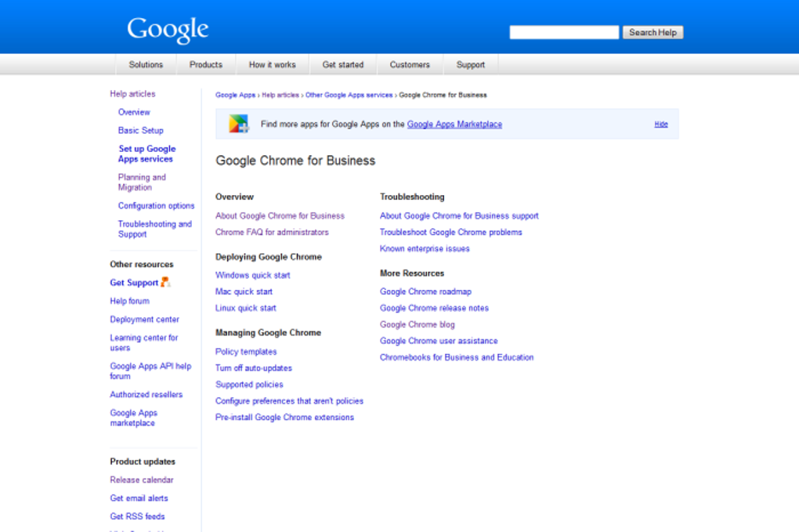Click the Get Support link
The image size is (799, 532).
(134, 283)
